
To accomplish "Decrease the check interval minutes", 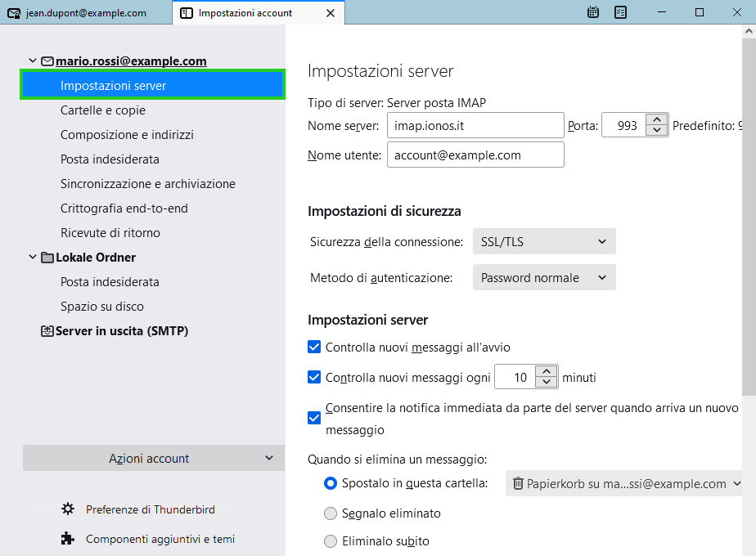I will pyautogui.click(x=547, y=382).
